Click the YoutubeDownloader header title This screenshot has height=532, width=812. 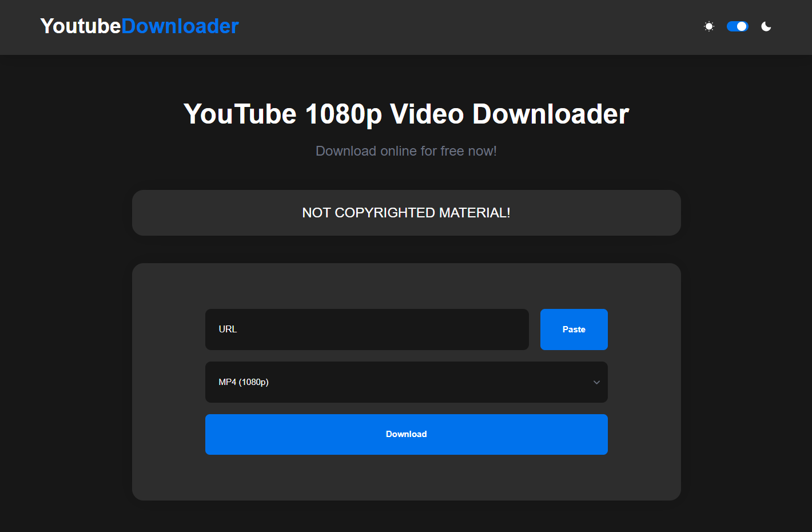(x=139, y=26)
